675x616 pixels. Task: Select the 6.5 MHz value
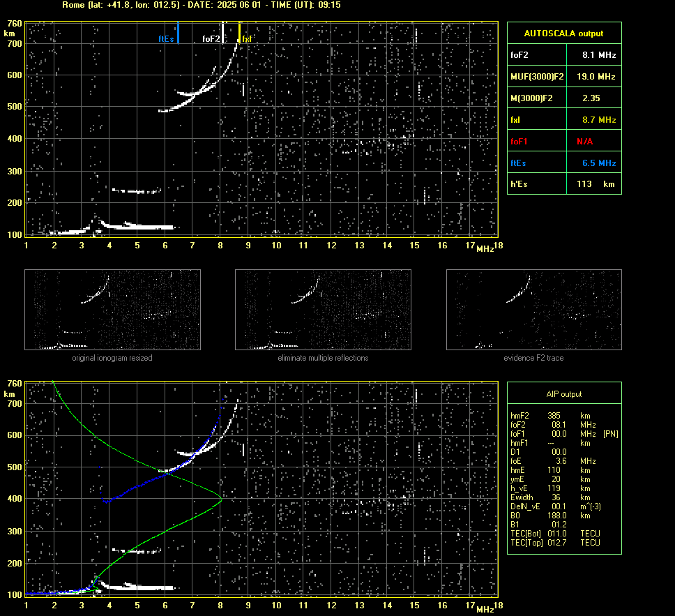click(599, 163)
